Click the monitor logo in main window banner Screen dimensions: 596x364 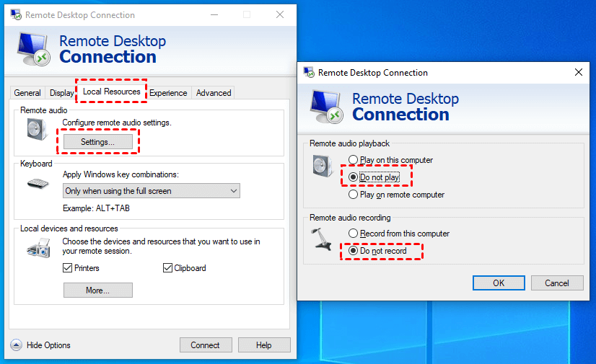[33, 49]
